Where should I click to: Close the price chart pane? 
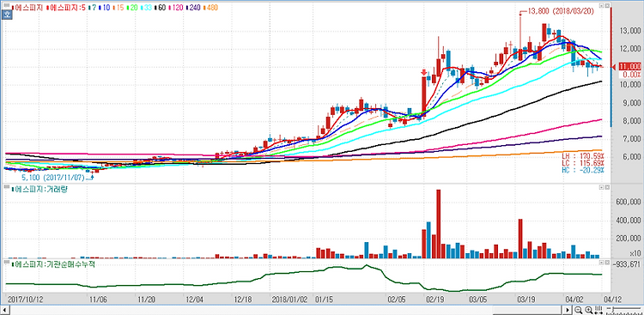click(x=606, y=6)
